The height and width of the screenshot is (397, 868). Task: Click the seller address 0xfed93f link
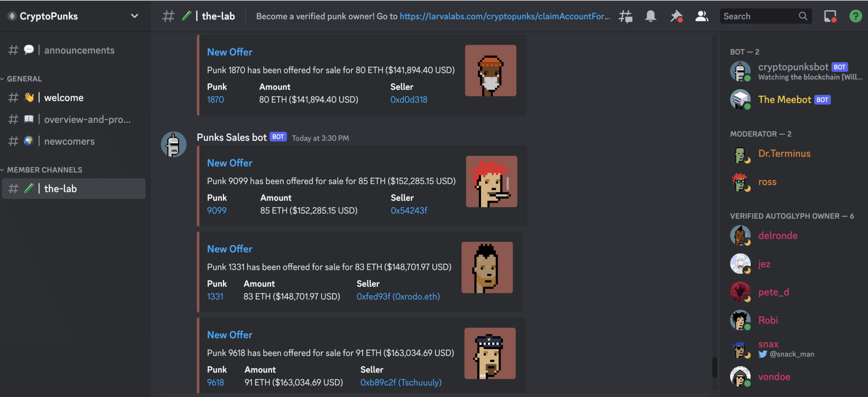(x=398, y=296)
